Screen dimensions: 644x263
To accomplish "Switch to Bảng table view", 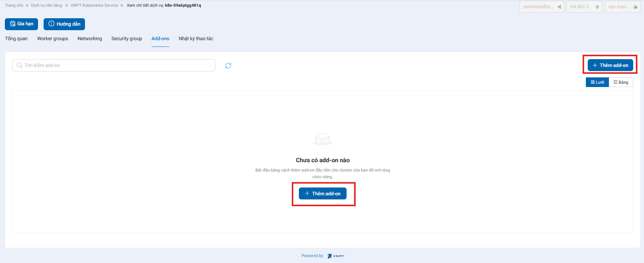I will coord(621,82).
